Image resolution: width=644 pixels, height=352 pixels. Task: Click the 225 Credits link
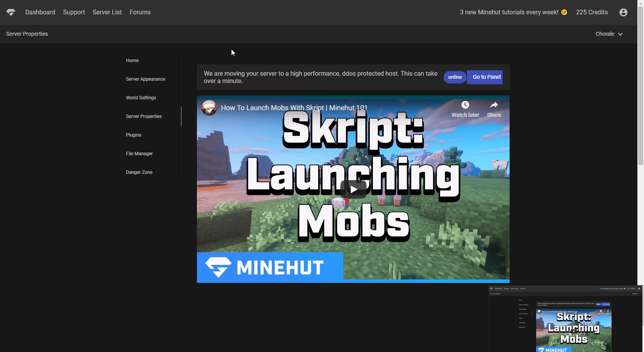click(x=592, y=12)
